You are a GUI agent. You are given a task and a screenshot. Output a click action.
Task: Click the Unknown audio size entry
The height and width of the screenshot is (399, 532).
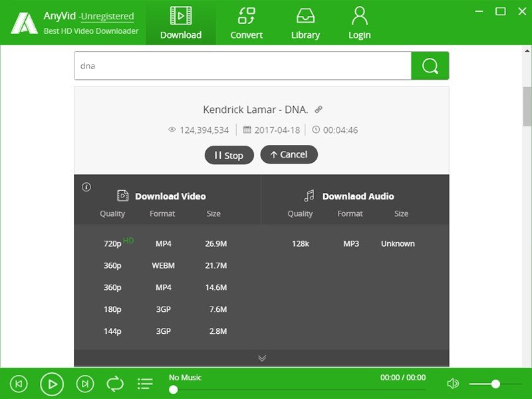tap(398, 243)
